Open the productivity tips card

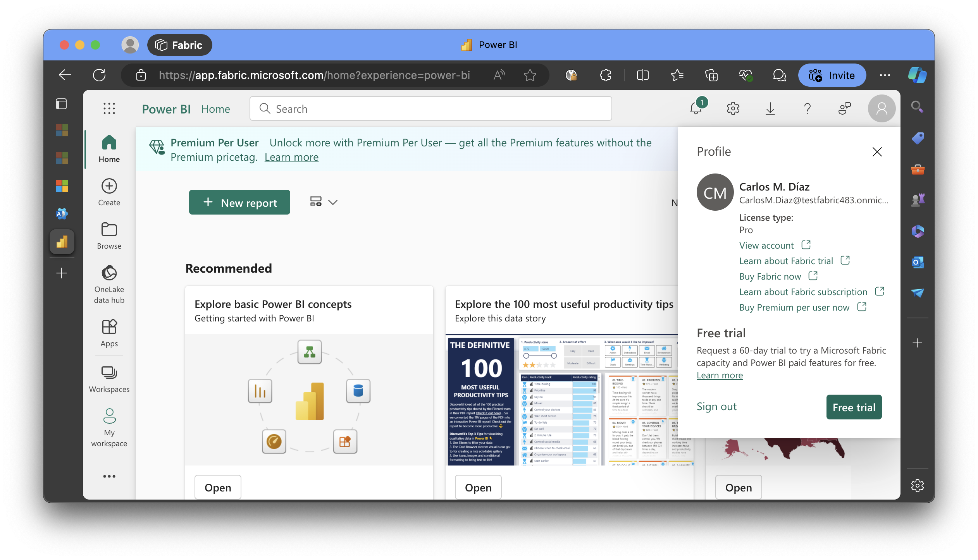pyautogui.click(x=478, y=487)
